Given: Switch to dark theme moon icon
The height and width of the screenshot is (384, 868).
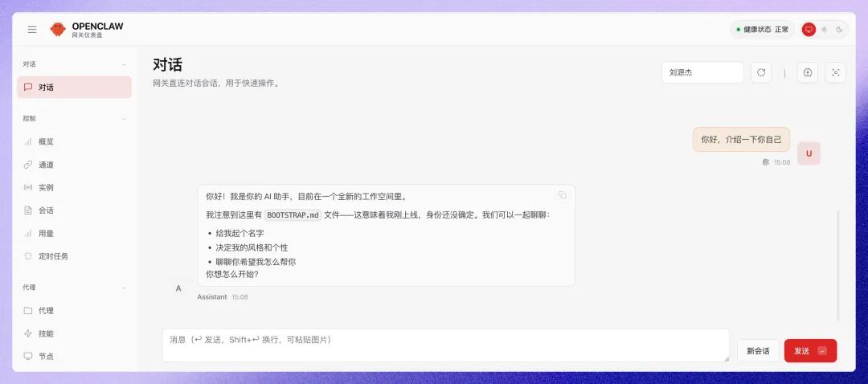Looking at the screenshot, I should [x=839, y=30].
